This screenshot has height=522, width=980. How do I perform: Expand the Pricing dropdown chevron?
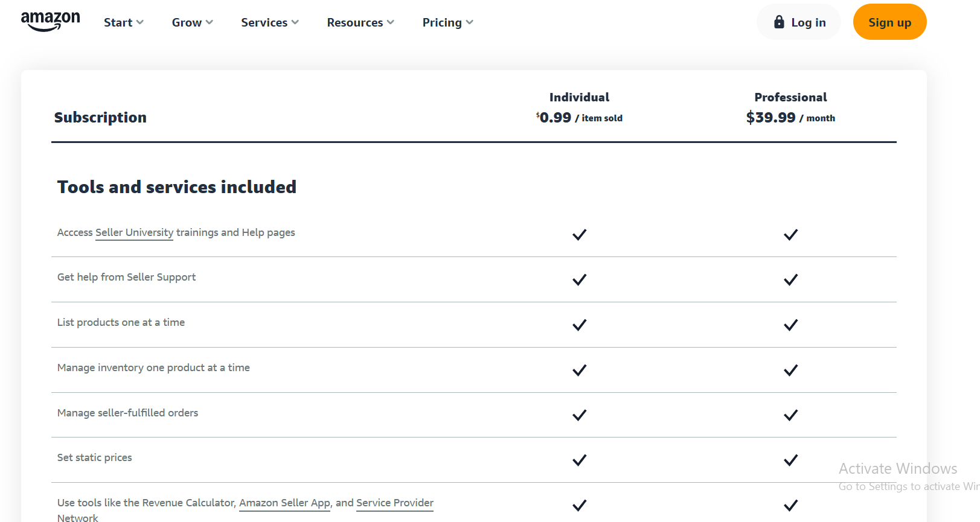(470, 22)
